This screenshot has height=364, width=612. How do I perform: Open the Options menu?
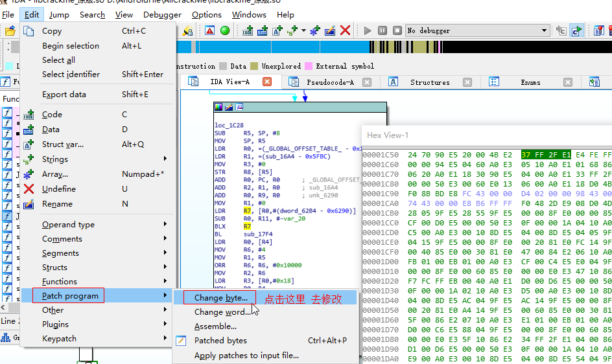[206, 15]
